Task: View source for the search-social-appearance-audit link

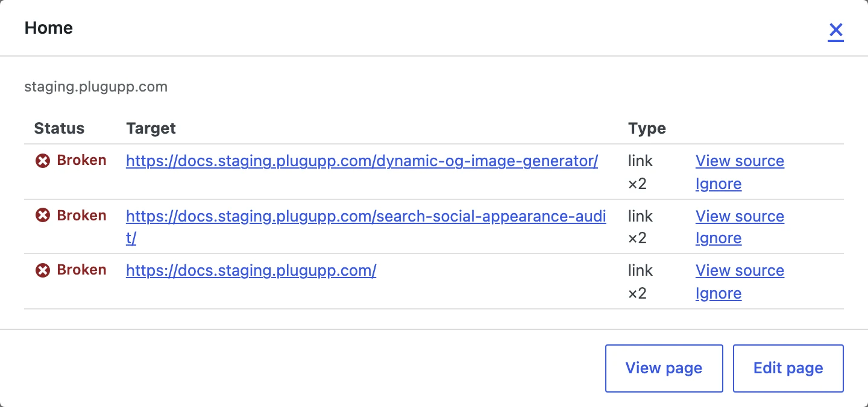Action: coord(740,216)
